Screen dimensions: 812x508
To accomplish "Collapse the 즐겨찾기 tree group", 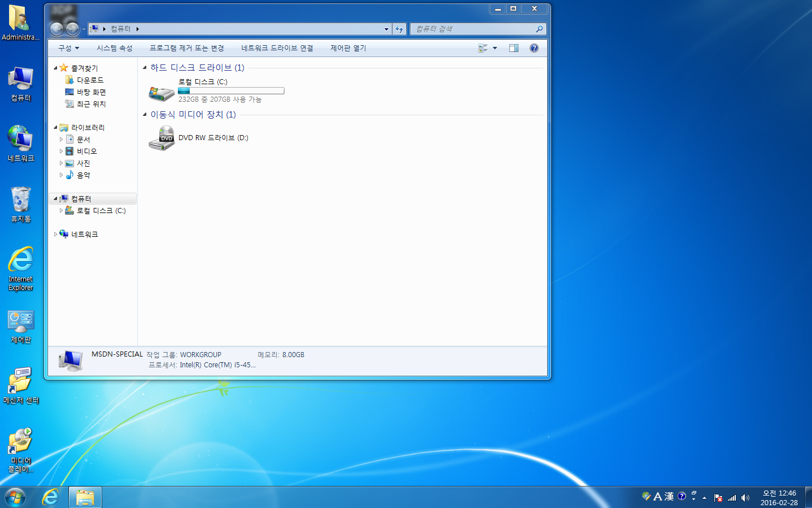I will click(x=55, y=68).
